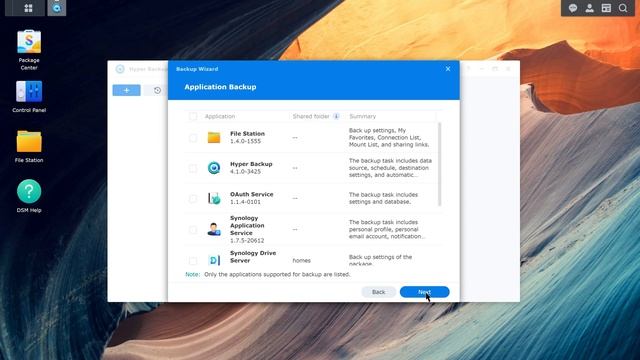The image size is (640, 360).
Task: Click the restore history icon in Hyper Backup
Action: pyautogui.click(x=157, y=90)
